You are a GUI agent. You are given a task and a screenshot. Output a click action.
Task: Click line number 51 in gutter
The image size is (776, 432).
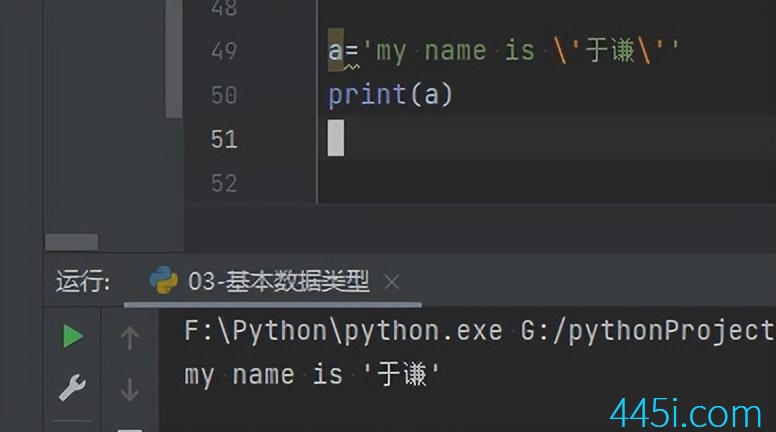[x=224, y=140]
